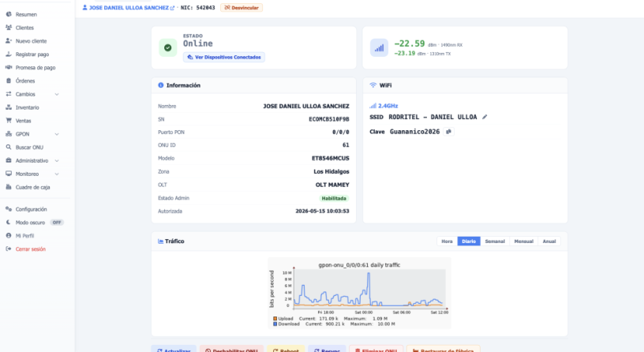Switch traffic view to Anual

tap(549, 242)
